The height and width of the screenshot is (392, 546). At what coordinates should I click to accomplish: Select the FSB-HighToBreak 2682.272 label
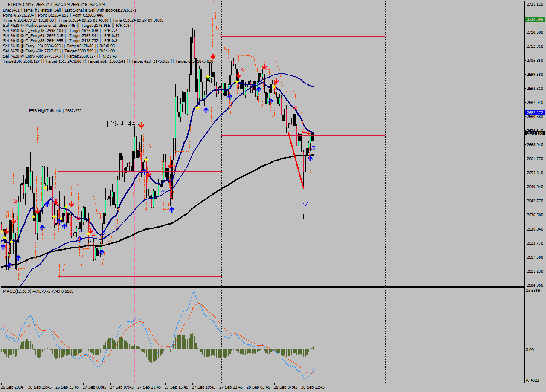tap(55, 111)
